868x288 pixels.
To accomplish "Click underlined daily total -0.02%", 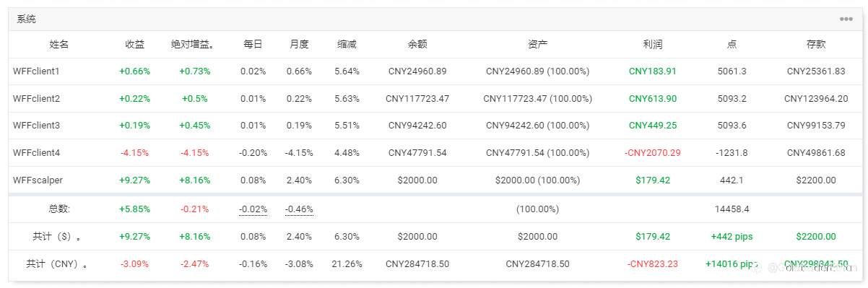I will (253, 209).
